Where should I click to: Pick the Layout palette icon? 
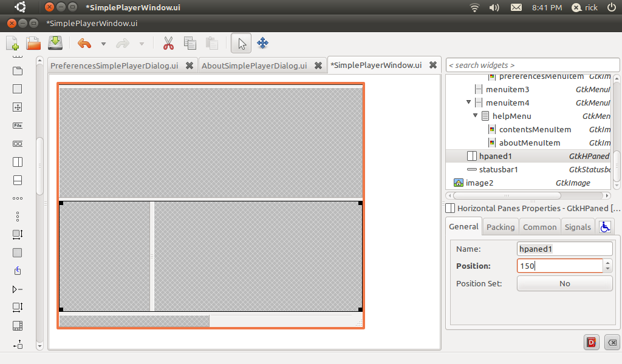tap(18, 235)
